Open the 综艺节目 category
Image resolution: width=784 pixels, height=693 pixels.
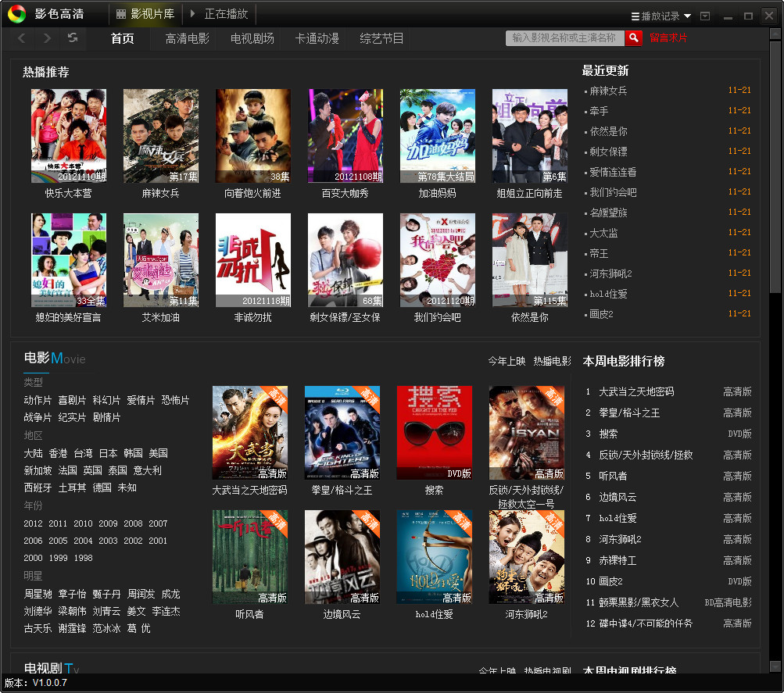381,38
